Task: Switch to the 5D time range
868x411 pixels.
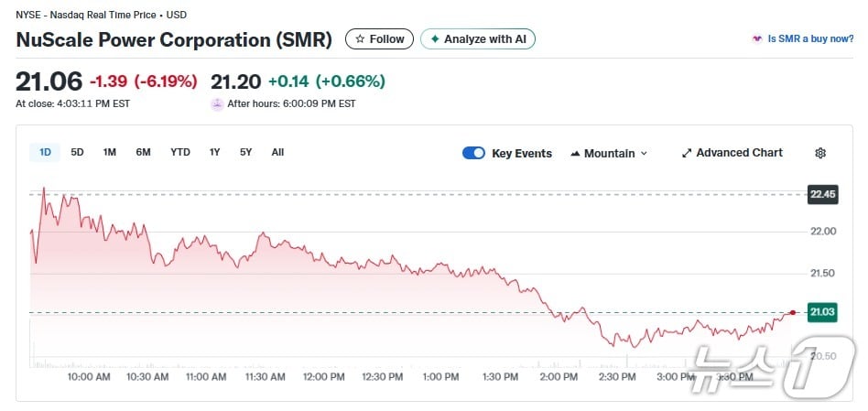Action: [x=77, y=152]
